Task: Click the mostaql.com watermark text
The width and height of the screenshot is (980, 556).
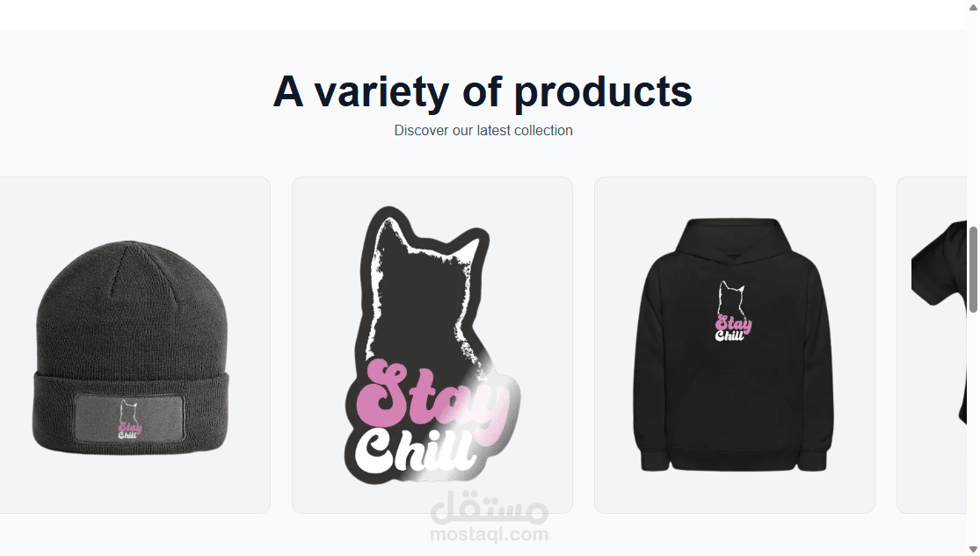Action: (x=490, y=534)
